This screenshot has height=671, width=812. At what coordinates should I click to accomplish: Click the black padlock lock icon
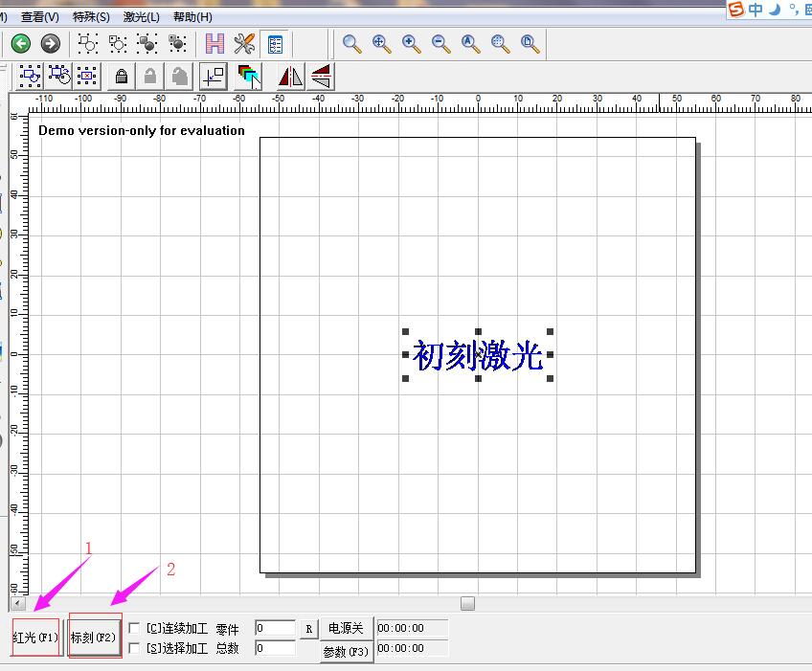[122, 76]
